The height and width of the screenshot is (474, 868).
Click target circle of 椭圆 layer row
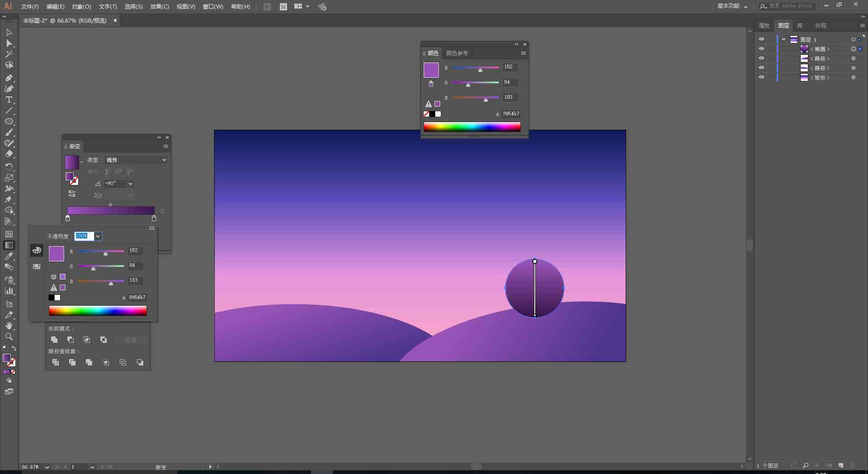coord(854,49)
